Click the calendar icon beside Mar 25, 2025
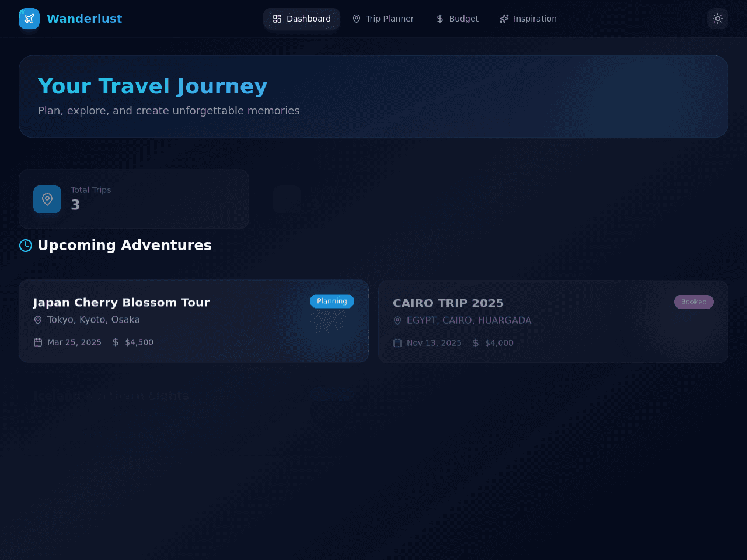The width and height of the screenshot is (747, 560). click(x=38, y=342)
